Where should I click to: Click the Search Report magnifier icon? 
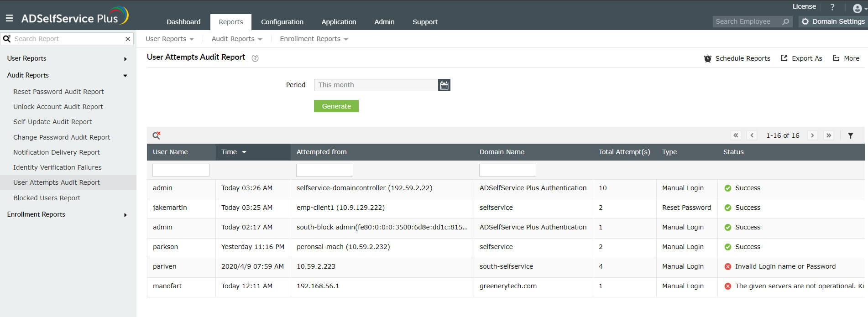coord(7,39)
